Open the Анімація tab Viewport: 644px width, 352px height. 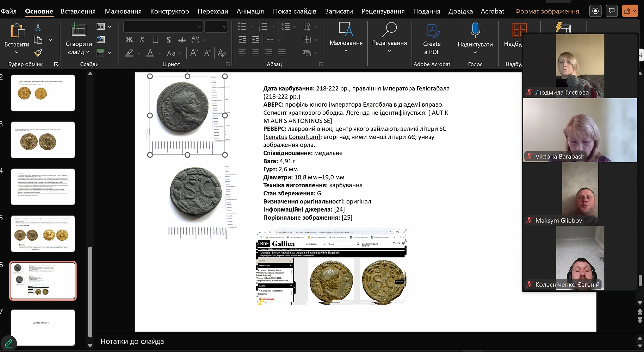(250, 11)
